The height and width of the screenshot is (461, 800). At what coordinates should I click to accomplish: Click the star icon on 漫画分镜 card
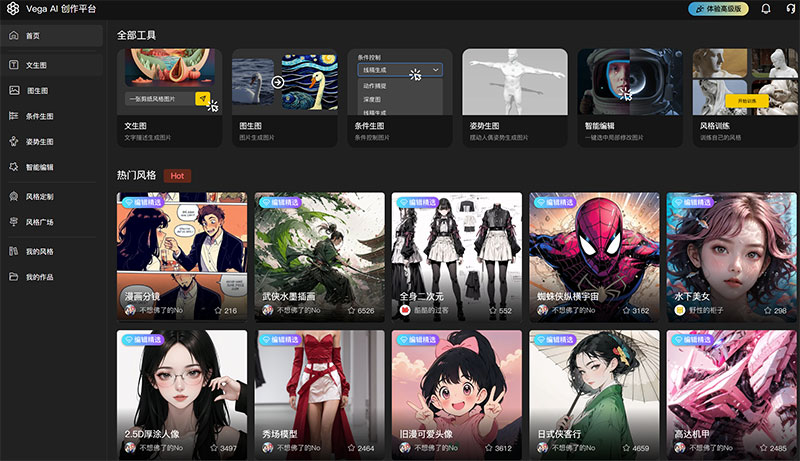pyautogui.click(x=217, y=311)
